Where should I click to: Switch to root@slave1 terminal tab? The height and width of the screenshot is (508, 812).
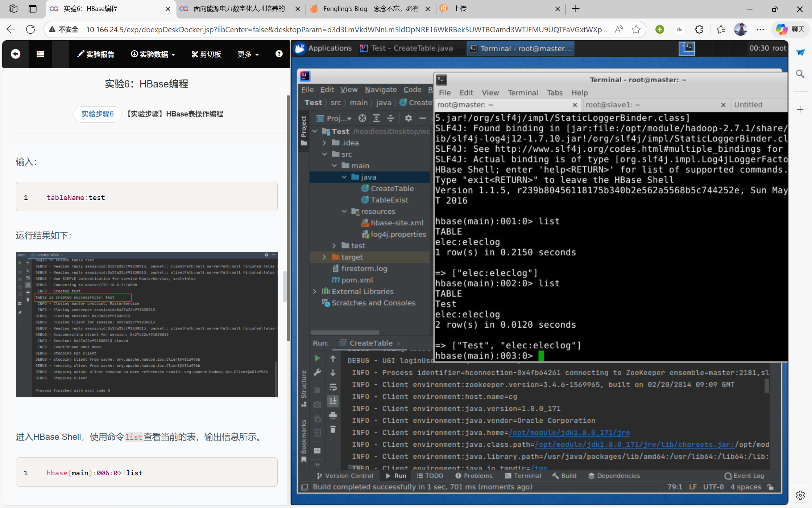click(613, 105)
